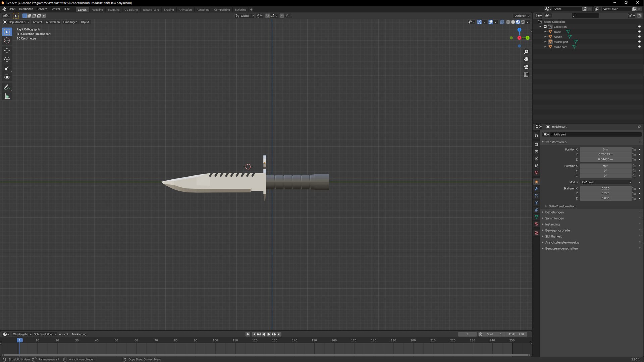
Task: Expand the Beziehungen panel
Action: click(x=554, y=213)
